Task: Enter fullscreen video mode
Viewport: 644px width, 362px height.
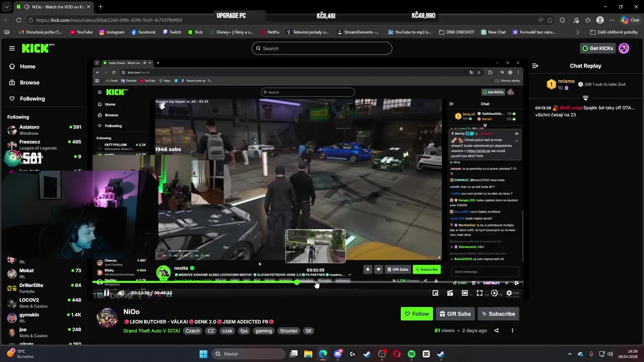Action: tap(479, 293)
